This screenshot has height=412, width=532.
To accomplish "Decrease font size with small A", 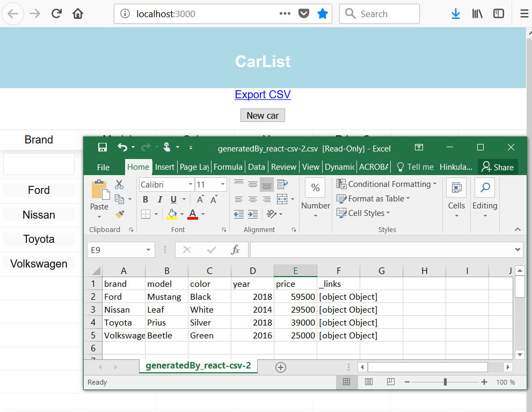I will 214,199.
